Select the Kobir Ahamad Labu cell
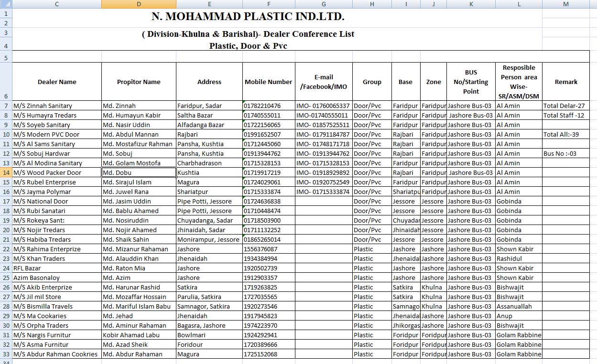Image resolution: width=597 pixels, height=364 pixels. (x=139, y=335)
